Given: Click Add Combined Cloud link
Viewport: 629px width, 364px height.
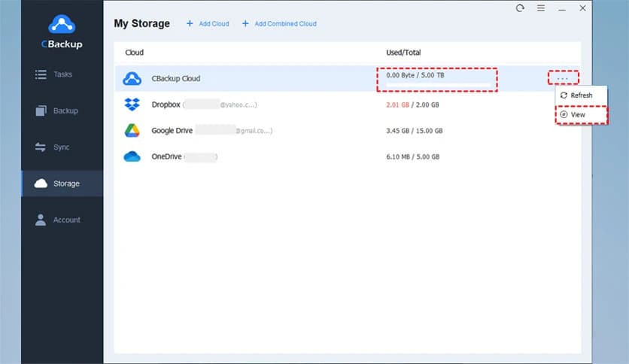Looking at the screenshot, I should click(286, 23).
